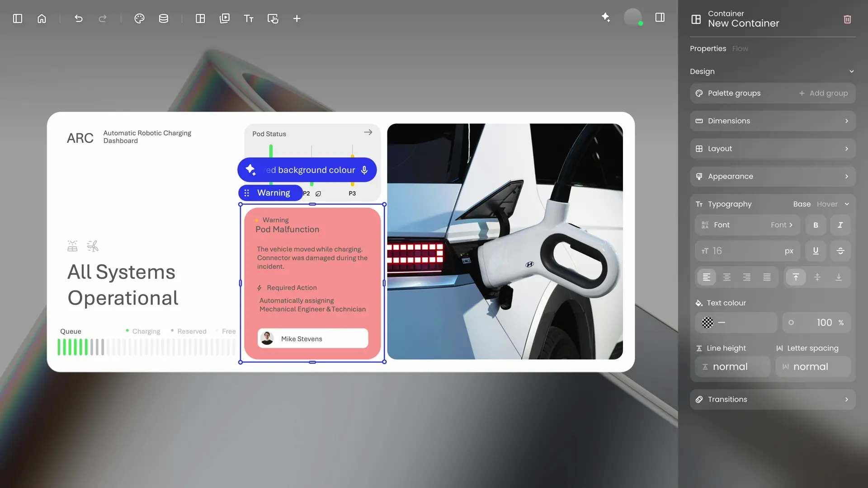Open Pod Status arrow link
Viewport: 868px width, 488px height.
pyautogui.click(x=368, y=132)
